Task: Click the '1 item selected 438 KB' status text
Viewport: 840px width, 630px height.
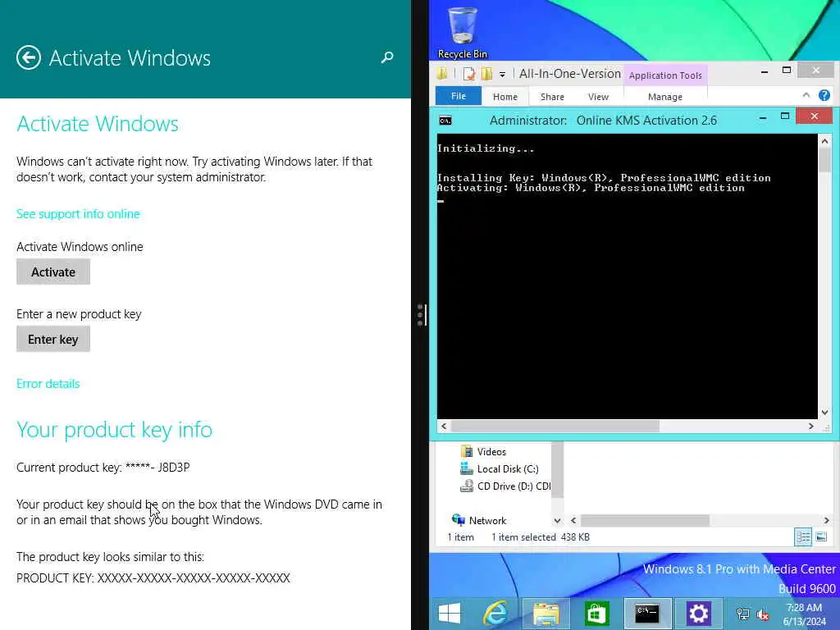Action: (x=541, y=536)
